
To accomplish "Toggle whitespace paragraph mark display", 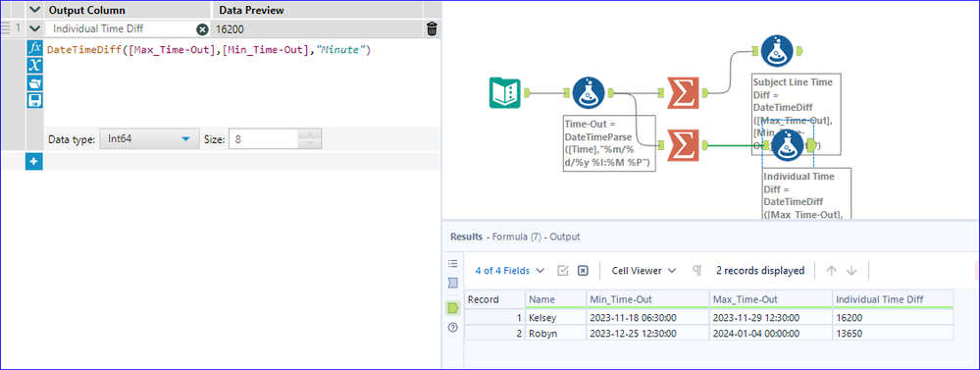I will pos(696,271).
